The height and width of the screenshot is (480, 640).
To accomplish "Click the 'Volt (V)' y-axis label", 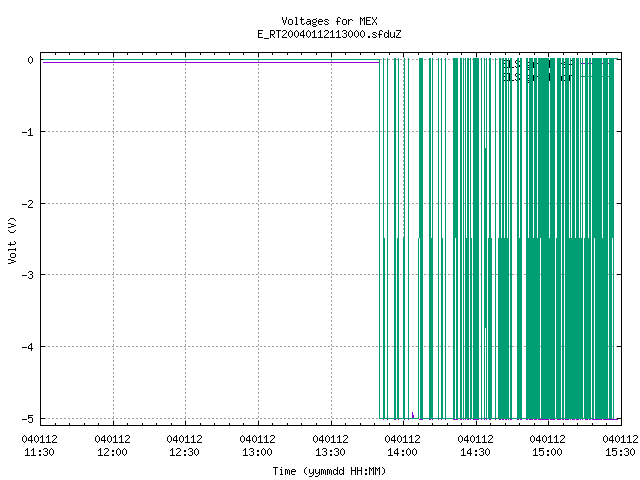I will click(x=12, y=240).
